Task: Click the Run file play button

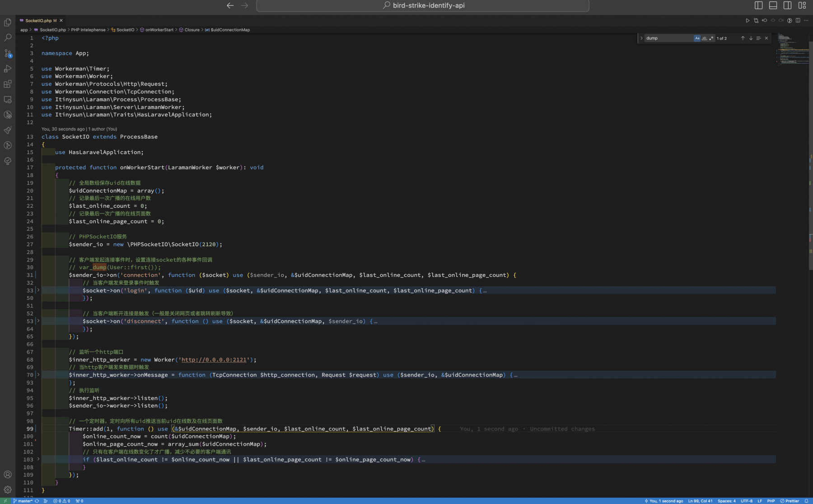Action: (748, 20)
